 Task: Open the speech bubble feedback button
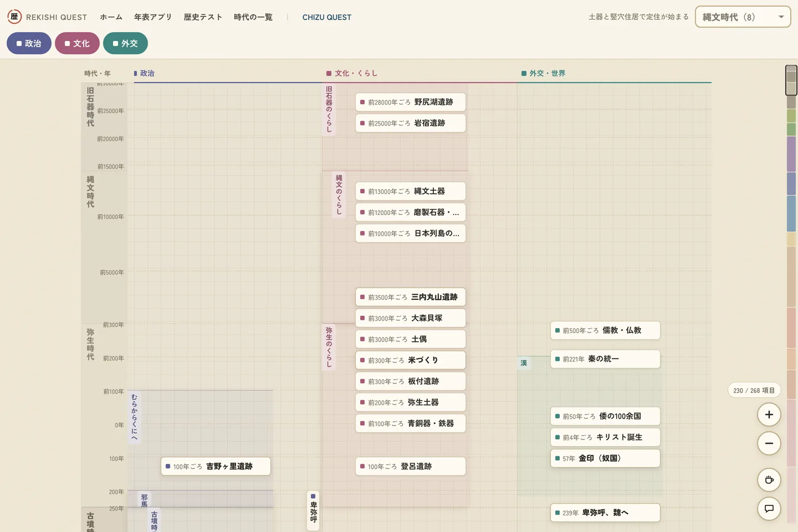(769, 509)
